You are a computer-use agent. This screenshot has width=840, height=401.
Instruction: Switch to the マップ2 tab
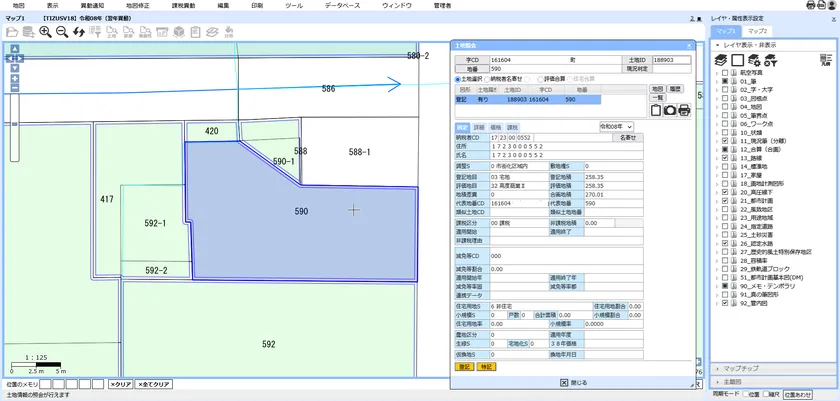coord(758,31)
